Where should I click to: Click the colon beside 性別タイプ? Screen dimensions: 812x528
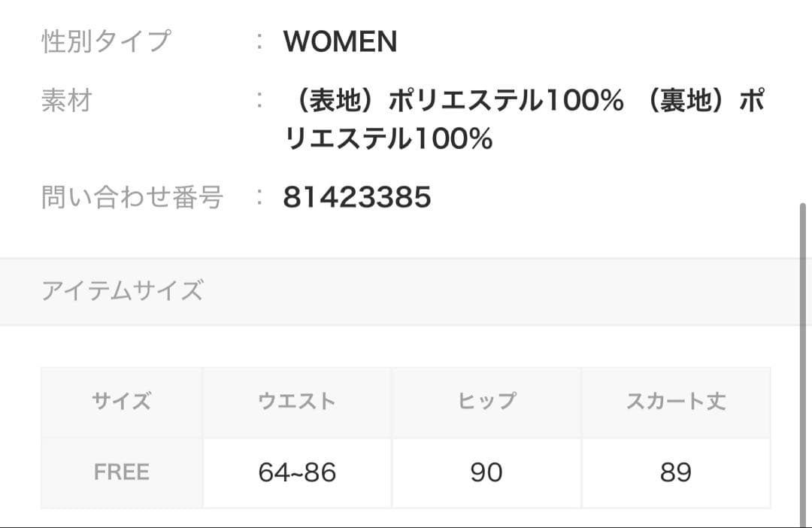coord(260,42)
